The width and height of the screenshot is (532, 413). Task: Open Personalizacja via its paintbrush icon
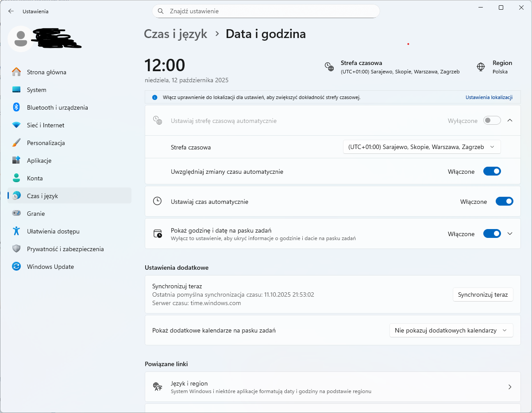(x=16, y=143)
